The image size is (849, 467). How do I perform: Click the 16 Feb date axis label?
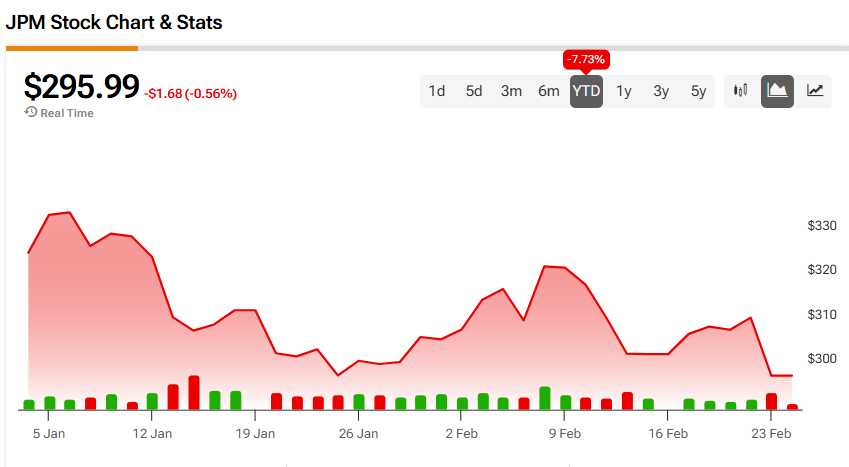[668, 433]
